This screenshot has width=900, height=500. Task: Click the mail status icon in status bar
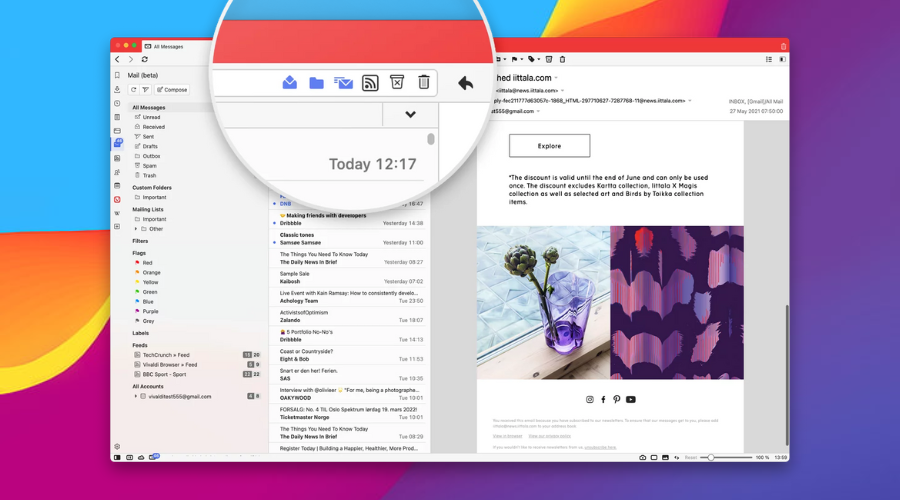coord(153,457)
